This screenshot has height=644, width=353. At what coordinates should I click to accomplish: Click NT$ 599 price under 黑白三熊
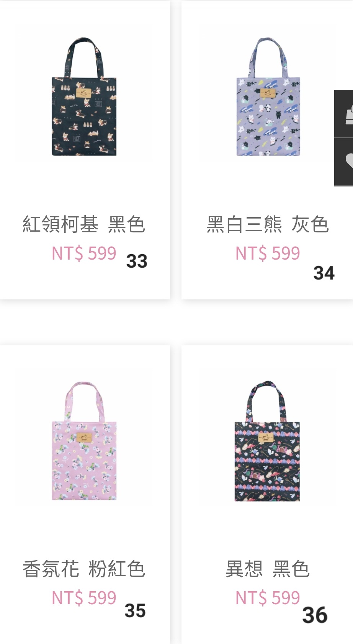click(268, 253)
